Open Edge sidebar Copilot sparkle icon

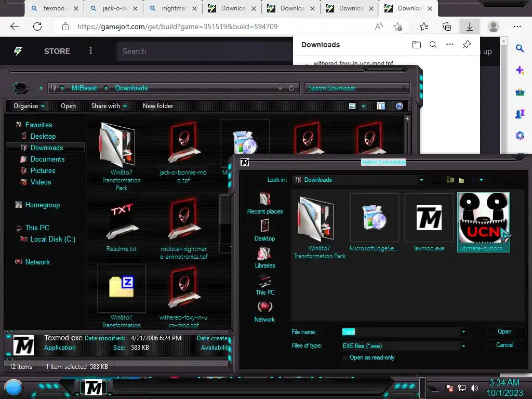pos(520,70)
